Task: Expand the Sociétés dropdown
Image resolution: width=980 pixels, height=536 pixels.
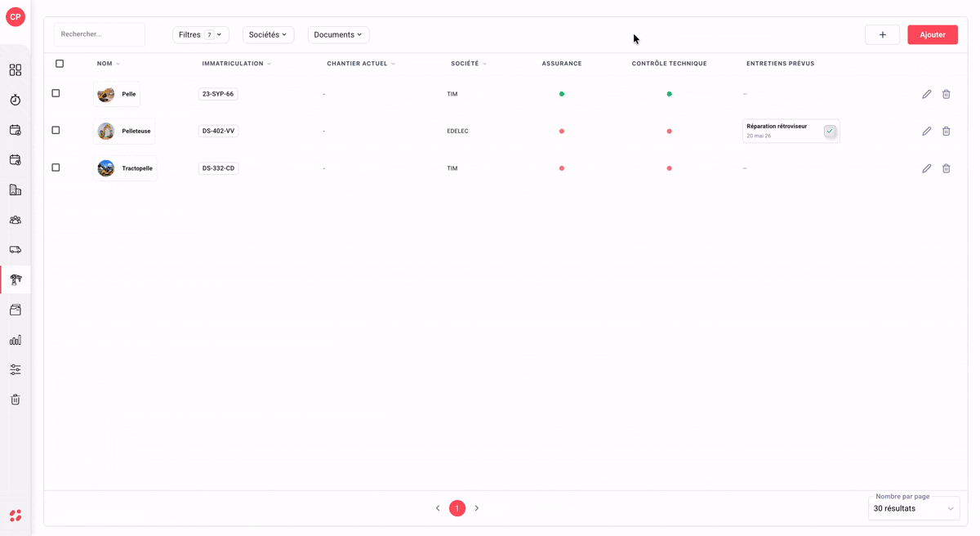Action: coord(268,35)
